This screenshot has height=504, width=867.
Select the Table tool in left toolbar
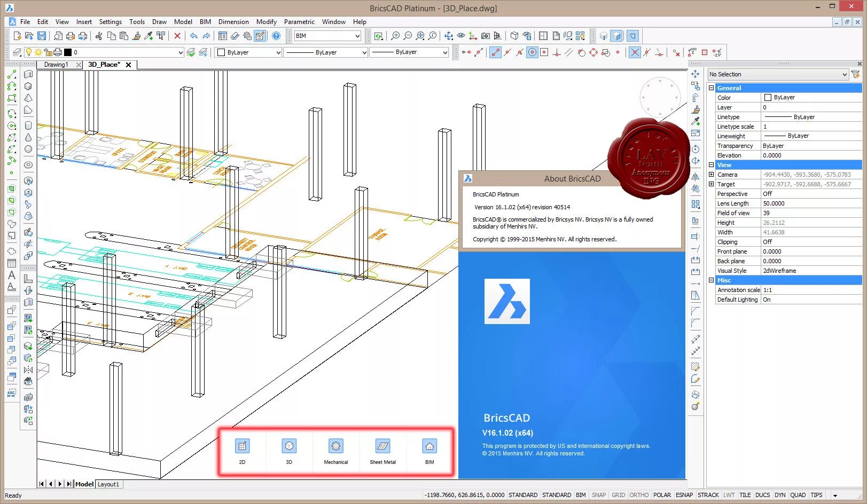click(x=11, y=263)
